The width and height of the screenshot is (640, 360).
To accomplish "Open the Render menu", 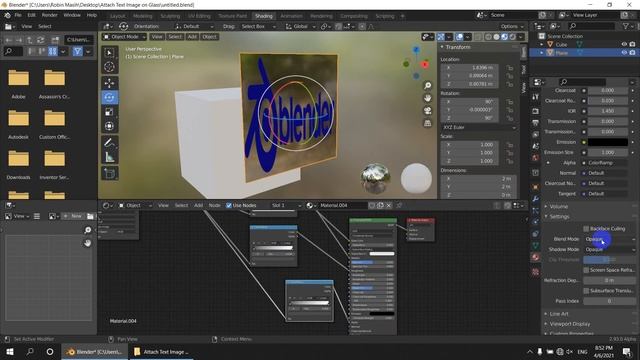I will click(49, 15).
